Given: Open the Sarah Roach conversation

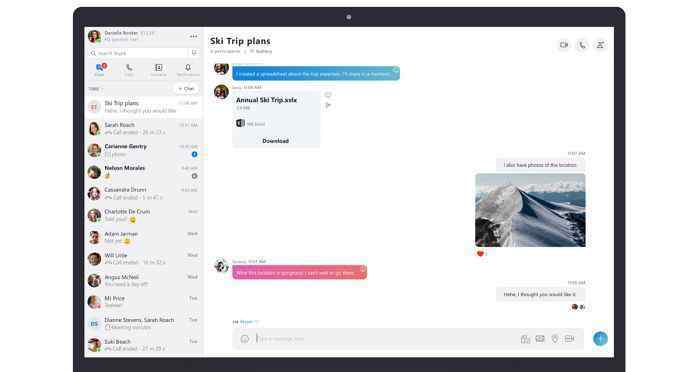Looking at the screenshot, I should coord(144,129).
